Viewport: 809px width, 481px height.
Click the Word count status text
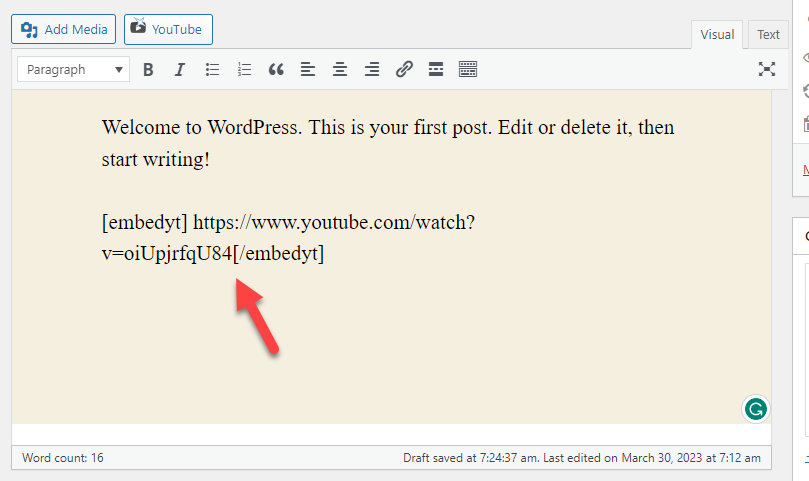pyautogui.click(x=62, y=458)
